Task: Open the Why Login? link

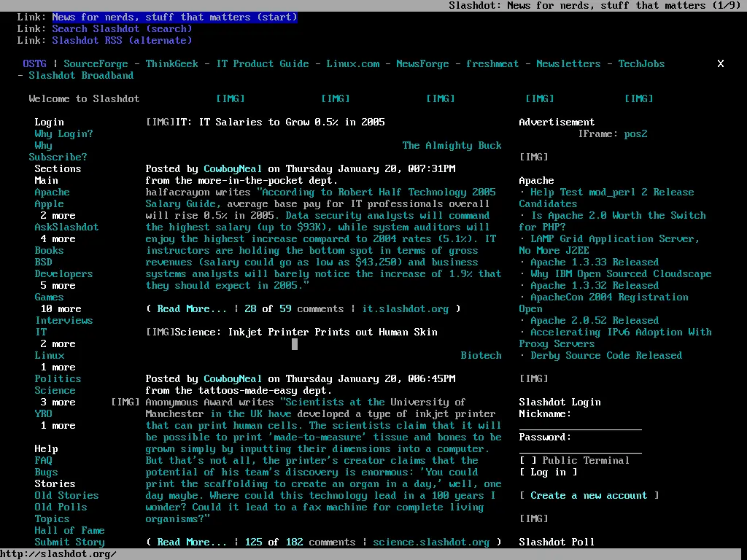Action: [x=64, y=134]
